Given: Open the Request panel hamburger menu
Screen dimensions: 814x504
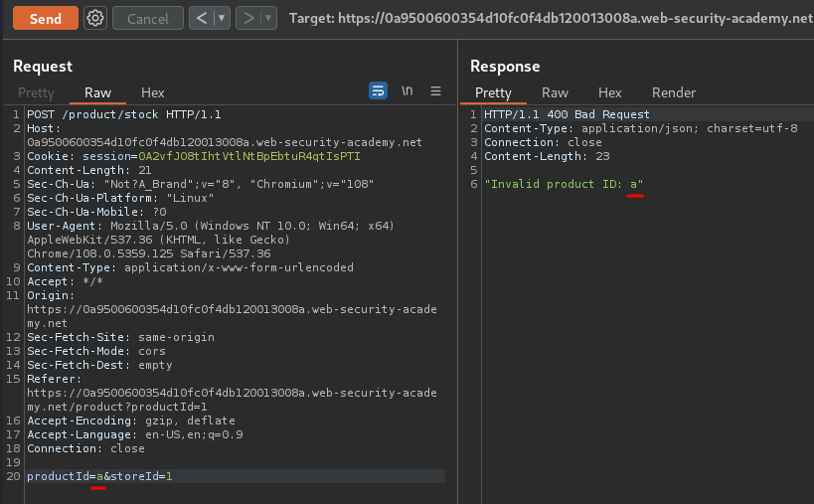Looking at the screenshot, I should pyautogui.click(x=435, y=90).
